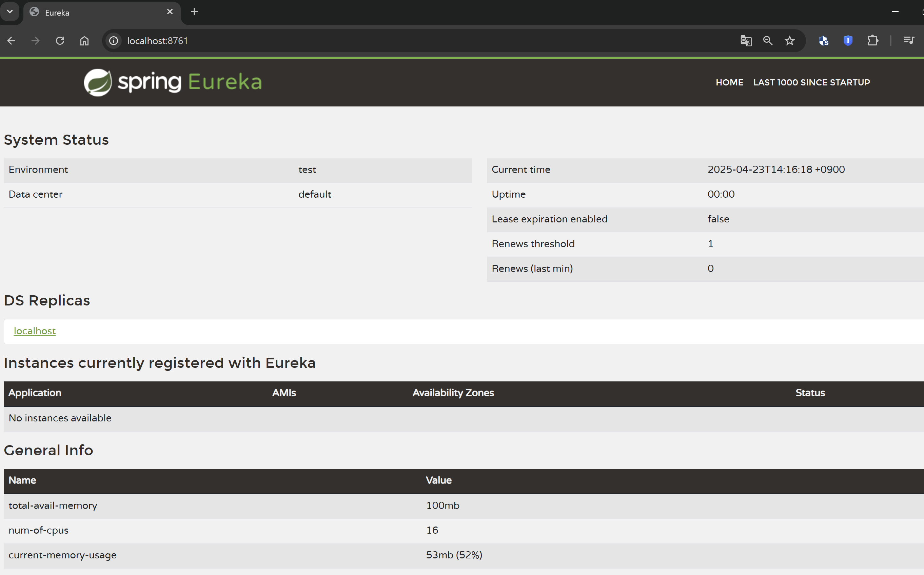Click the forward navigation arrow

(36, 41)
